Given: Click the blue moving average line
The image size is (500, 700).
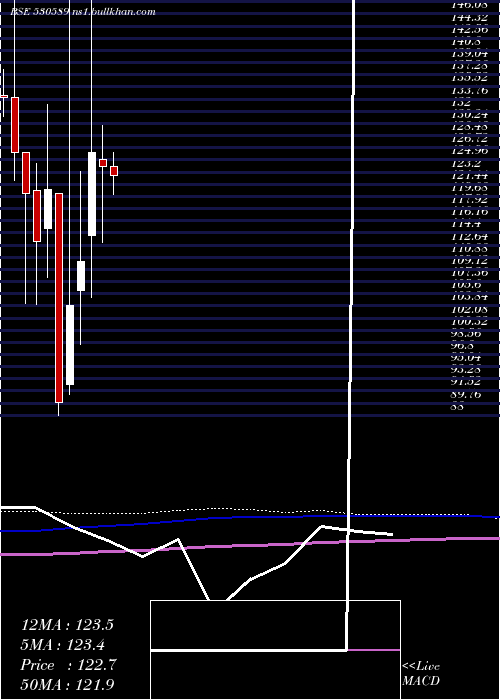Looking at the screenshot, I should (250, 518).
